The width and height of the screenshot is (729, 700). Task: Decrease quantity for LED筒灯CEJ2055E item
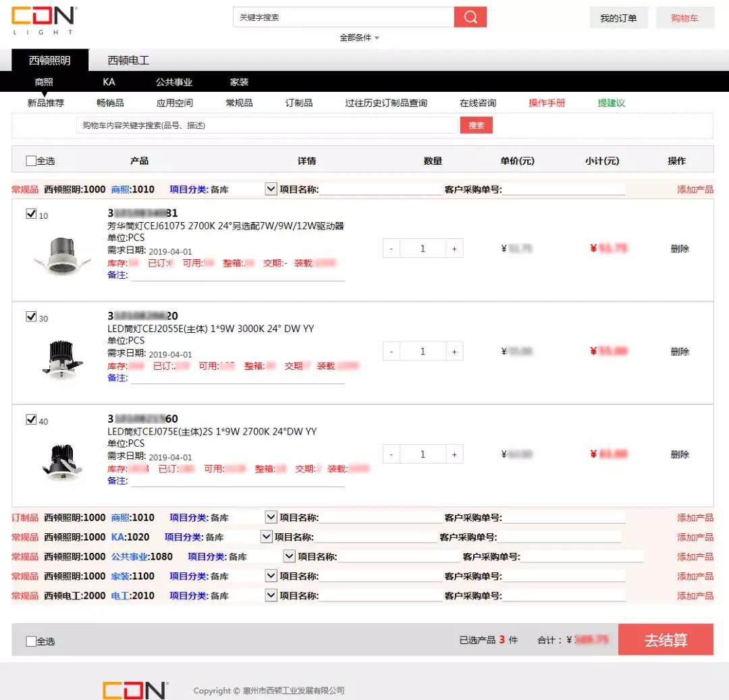click(x=391, y=352)
